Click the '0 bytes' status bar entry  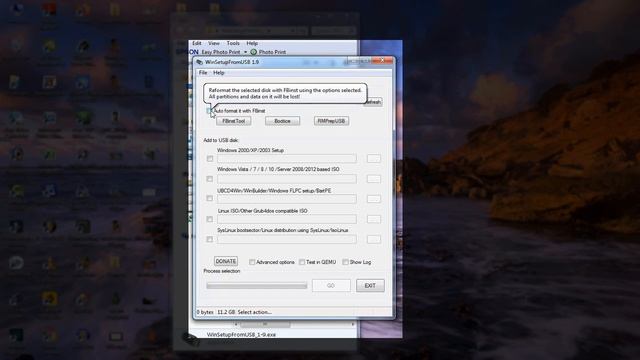click(x=205, y=312)
